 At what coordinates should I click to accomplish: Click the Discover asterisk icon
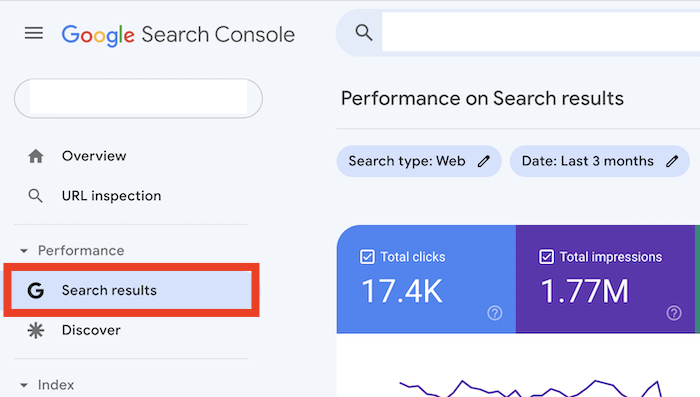36,330
